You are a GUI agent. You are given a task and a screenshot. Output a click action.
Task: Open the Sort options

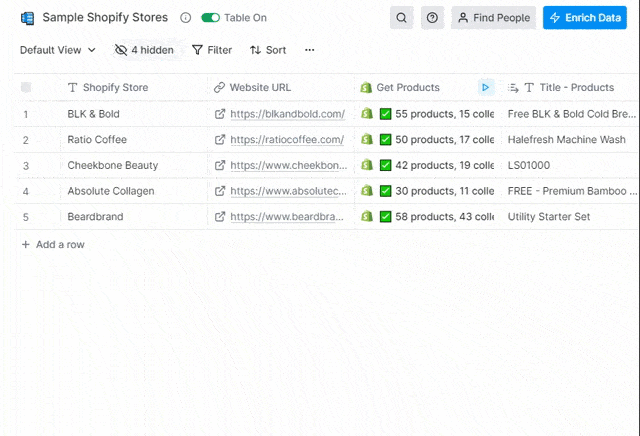tap(268, 50)
